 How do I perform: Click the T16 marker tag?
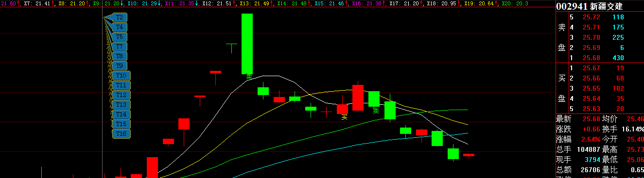pos(122,133)
